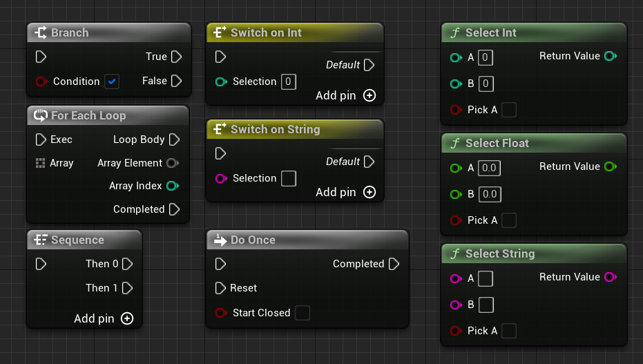Click the Branch node header icon
The height and width of the screenshot is (364, 643).
click(41, 32)
